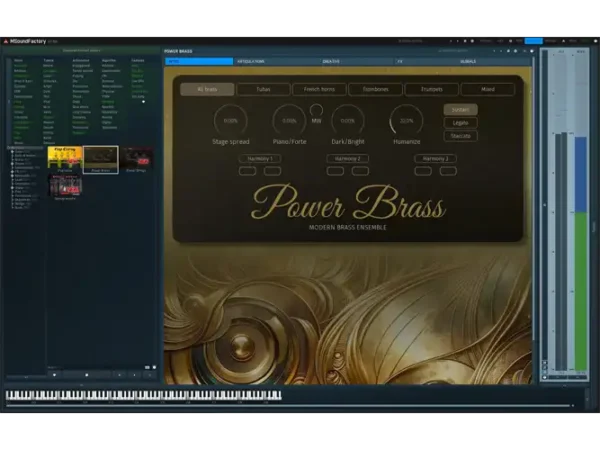This screenshot has width=600, height=450.
Task: Click next preset arrow in top title bar
Action: [458, 41]
